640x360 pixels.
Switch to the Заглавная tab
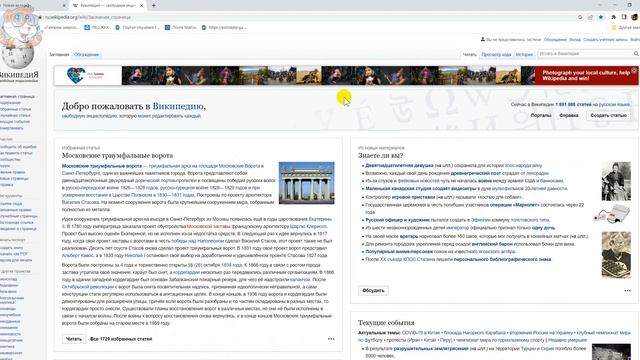click(x=59, y=54)
